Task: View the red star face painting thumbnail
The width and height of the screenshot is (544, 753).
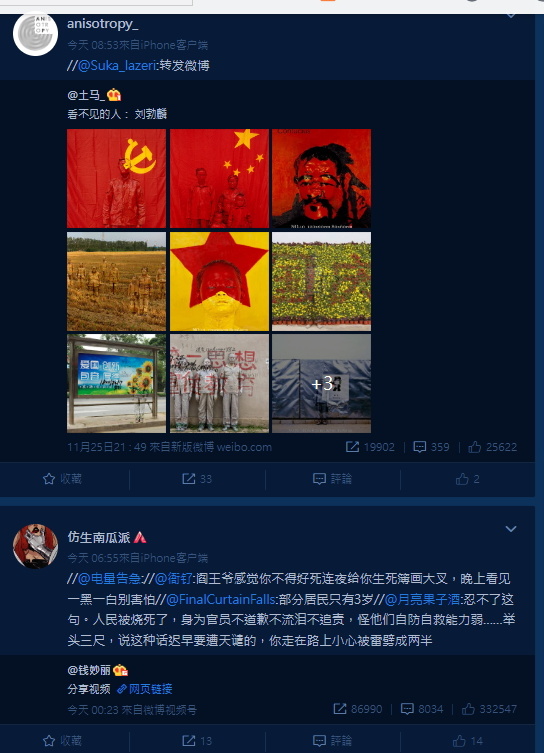Action: pyautogui.click(x=219, y=281)
